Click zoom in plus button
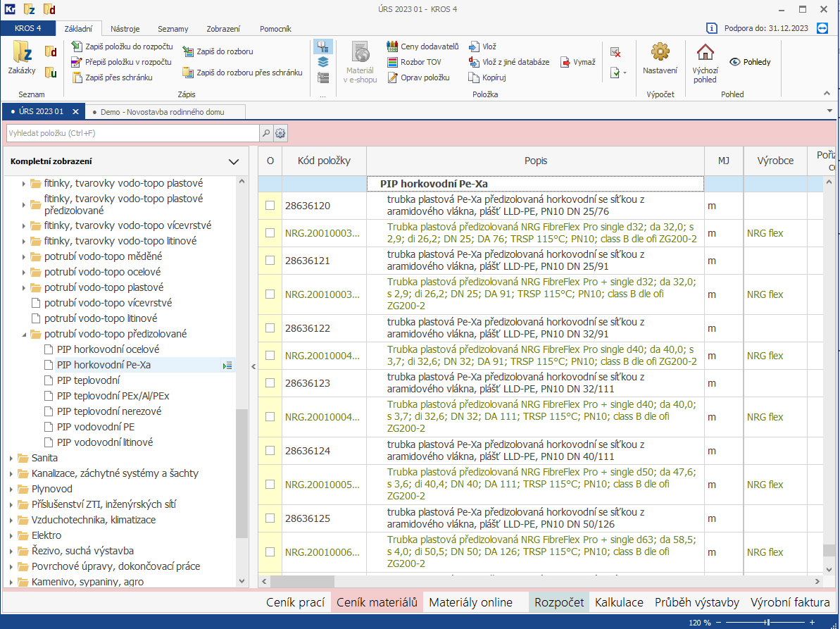 (812, 623)
